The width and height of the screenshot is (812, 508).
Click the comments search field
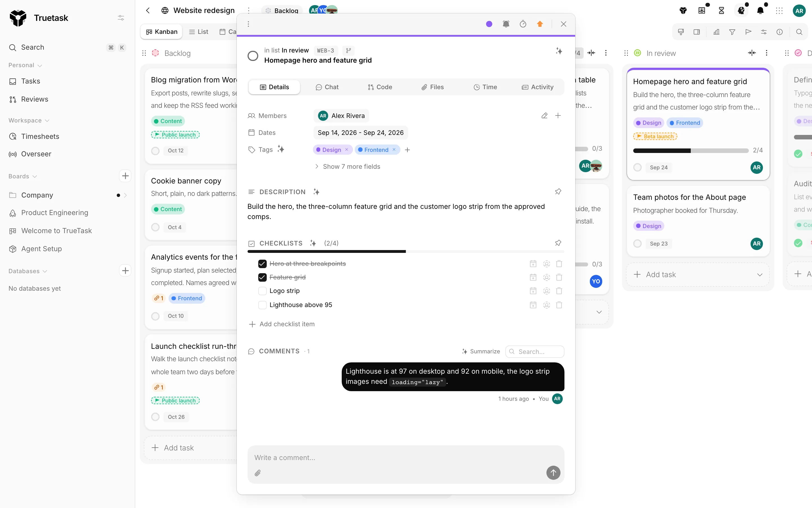(535, 351)
